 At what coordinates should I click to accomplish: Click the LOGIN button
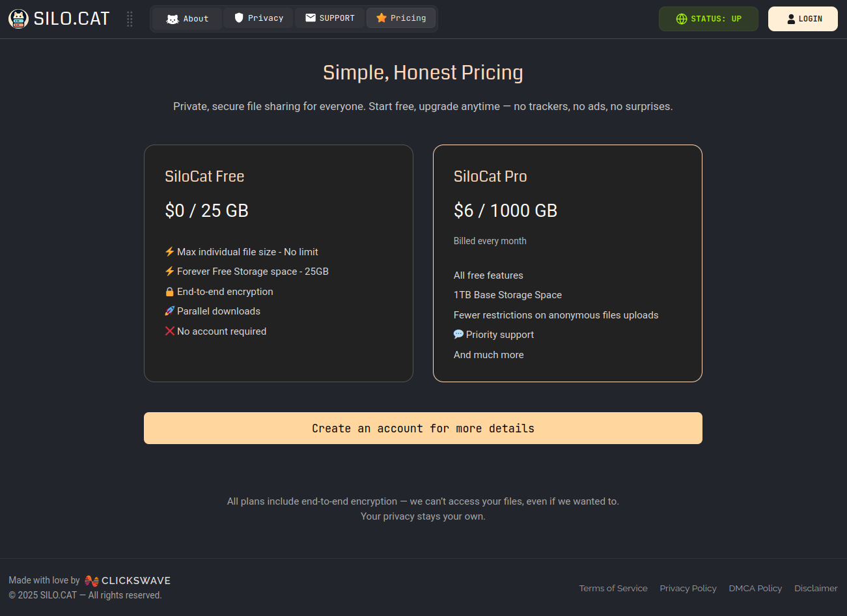(x=803, y=19)
